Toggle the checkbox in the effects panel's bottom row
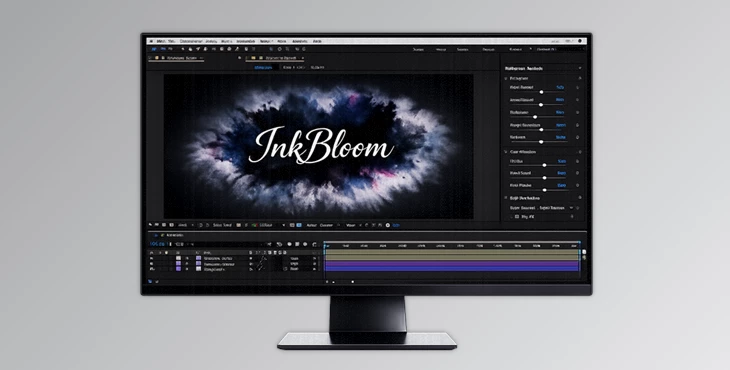Viewport: 730px width, 370px height. pos(517,216)
